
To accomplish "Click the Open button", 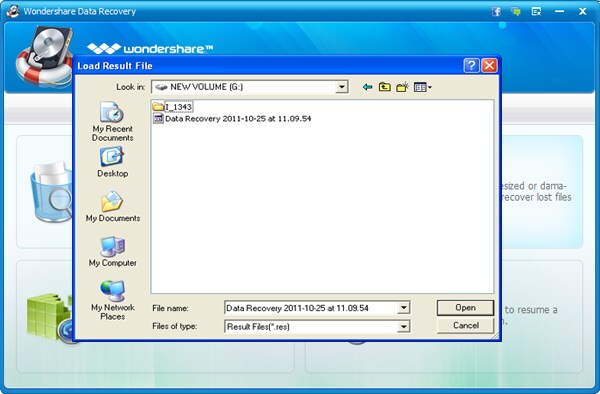I will tap(465, 308).
